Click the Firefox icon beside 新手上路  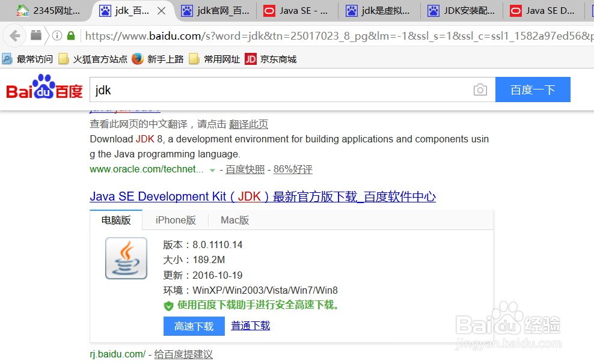[x=138, y=59]
